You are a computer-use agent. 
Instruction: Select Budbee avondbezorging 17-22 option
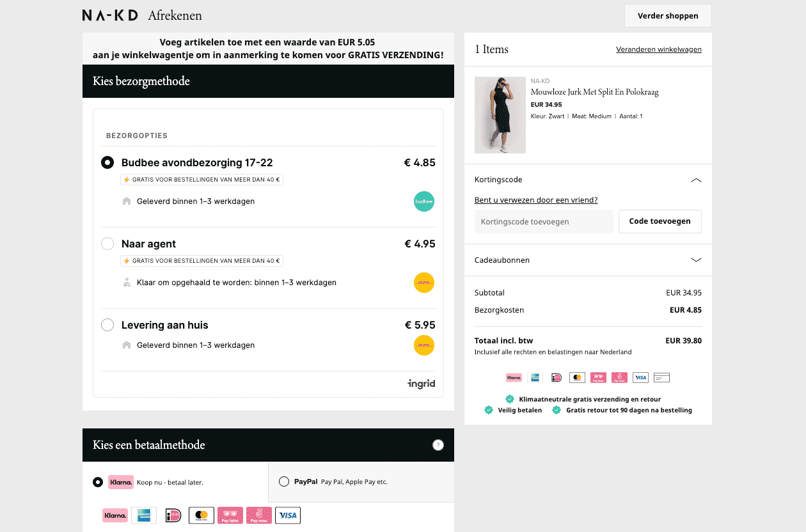(x=107, y=162)
